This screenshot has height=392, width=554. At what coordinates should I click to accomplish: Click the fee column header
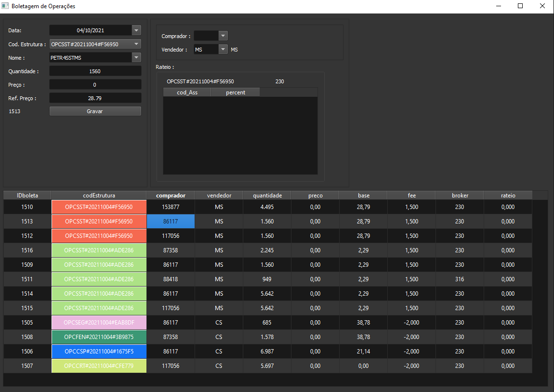[x=411, y=196]
